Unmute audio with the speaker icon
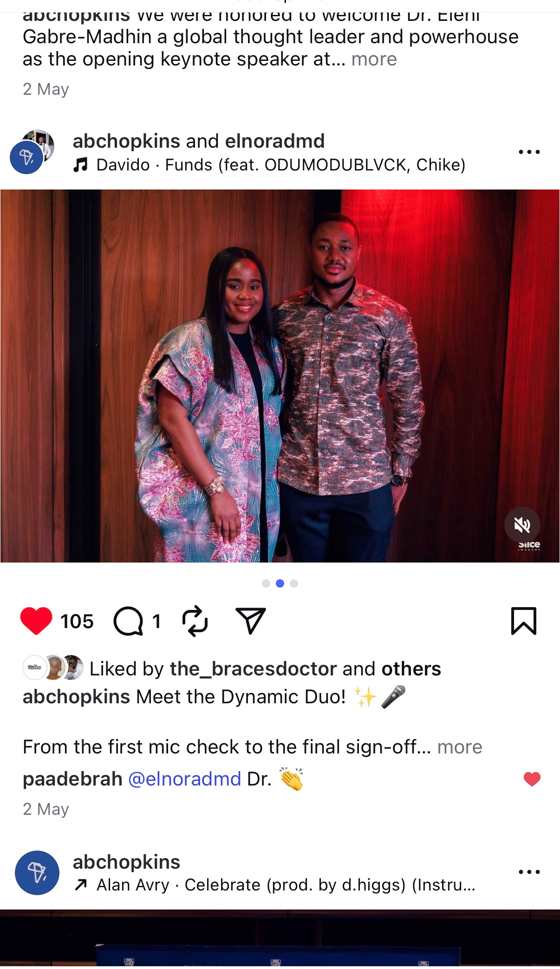The height and width of the screenshot is (969, 560). tap(522, 525)
